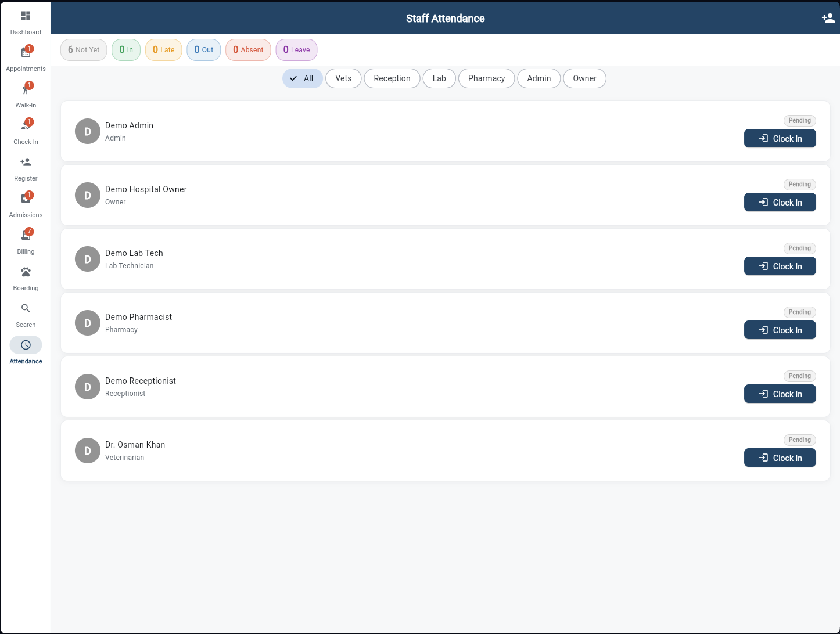
Task: Click the add staff icon in the header
Action: [828, 18]
